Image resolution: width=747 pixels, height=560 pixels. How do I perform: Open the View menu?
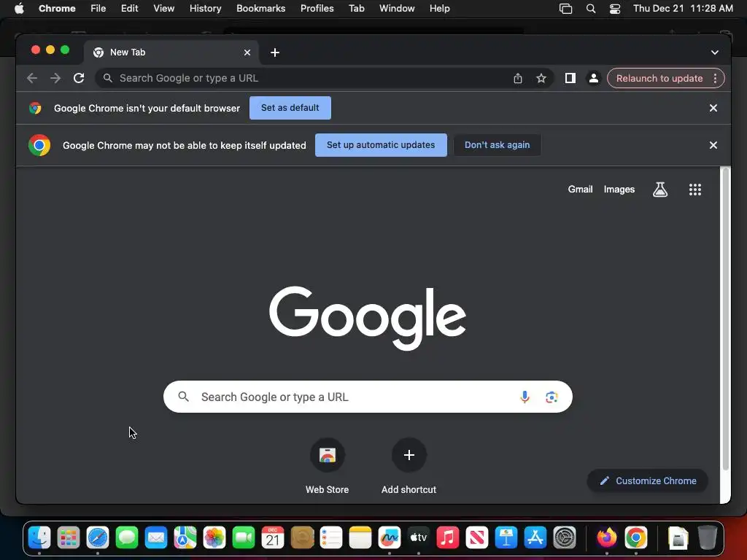[x=163, y=9]
